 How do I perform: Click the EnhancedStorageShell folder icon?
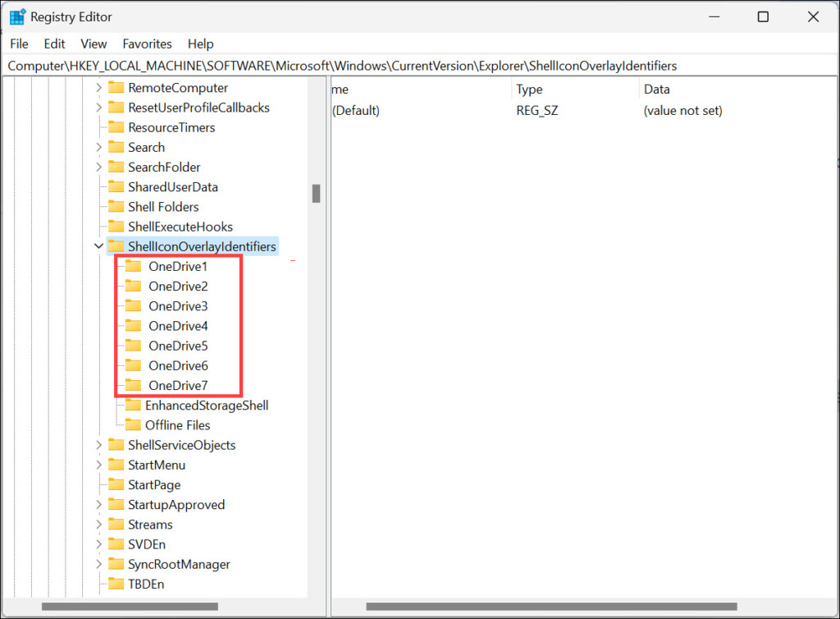pyautogui.click(x=134, y=406)
